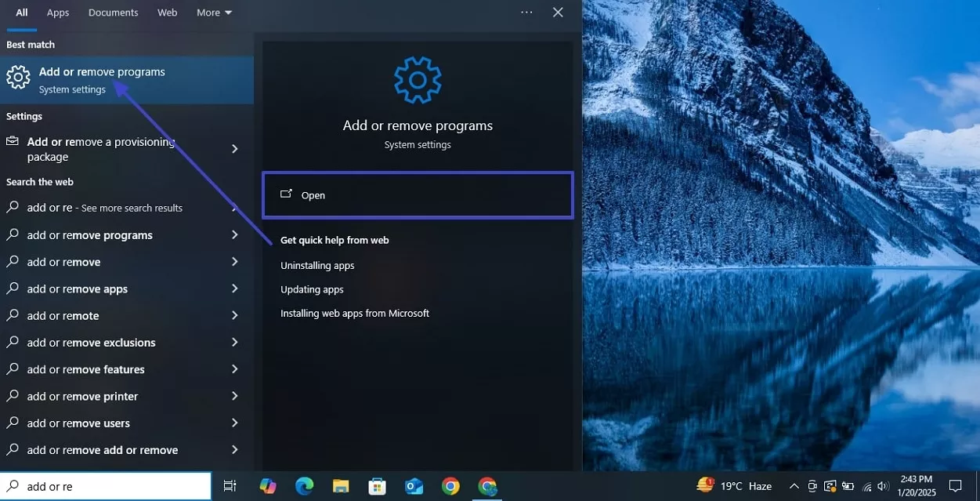Viewport: 980px width, 501px height.
Task: Open Task View from the taskbar
Action: [230, 486]
